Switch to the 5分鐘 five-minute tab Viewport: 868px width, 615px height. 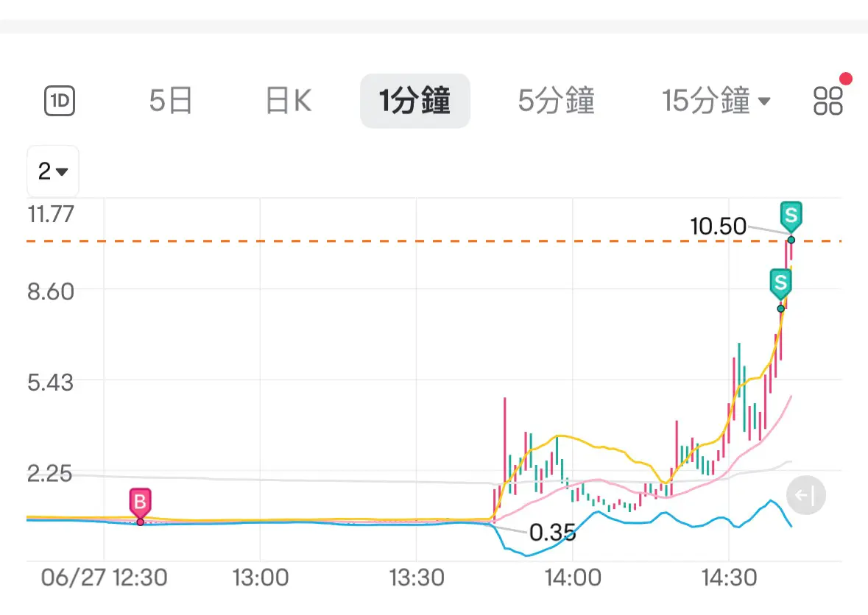coord(557,101)
